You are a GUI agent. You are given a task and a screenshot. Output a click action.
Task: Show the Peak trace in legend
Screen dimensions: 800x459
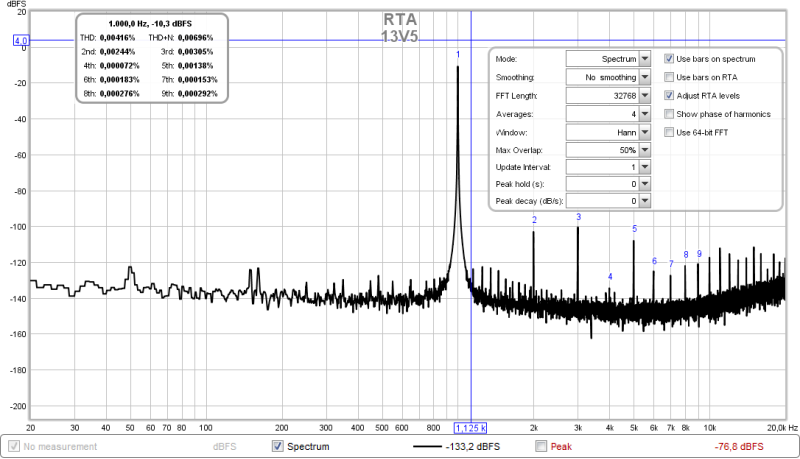541,446
